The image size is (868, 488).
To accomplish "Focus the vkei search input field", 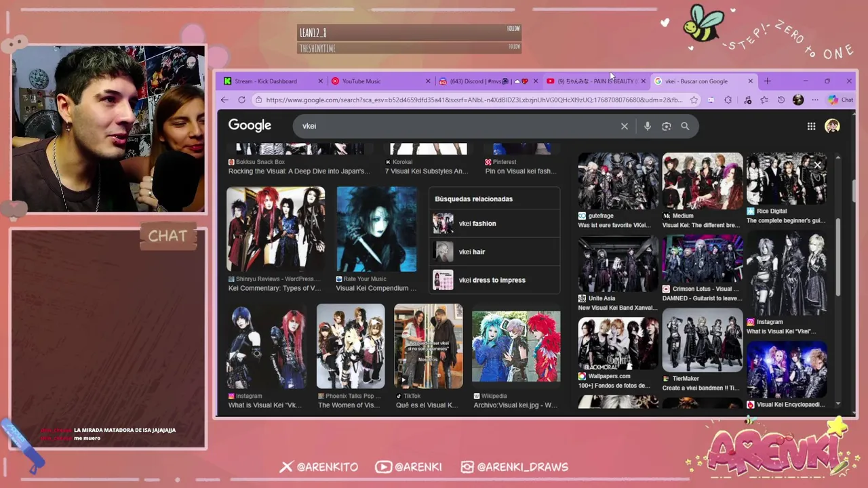I will [x=458, y=126].
